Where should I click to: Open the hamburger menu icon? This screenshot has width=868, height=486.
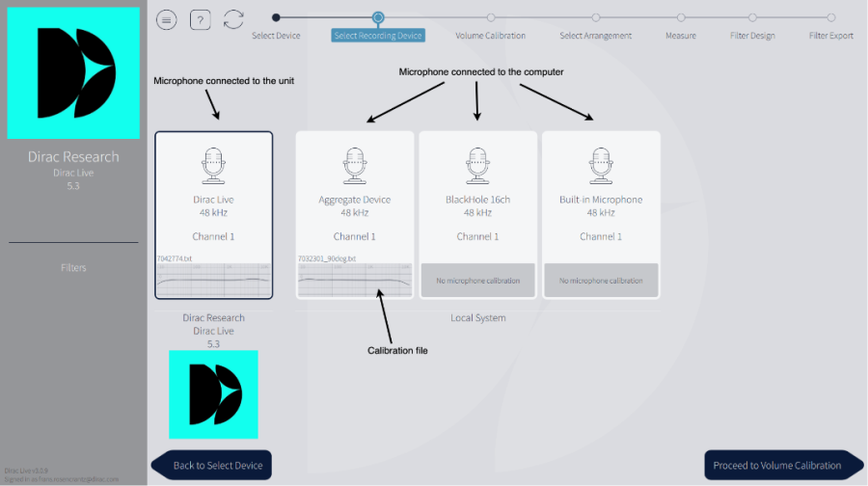pyautogui.click(x=167, y=19)
